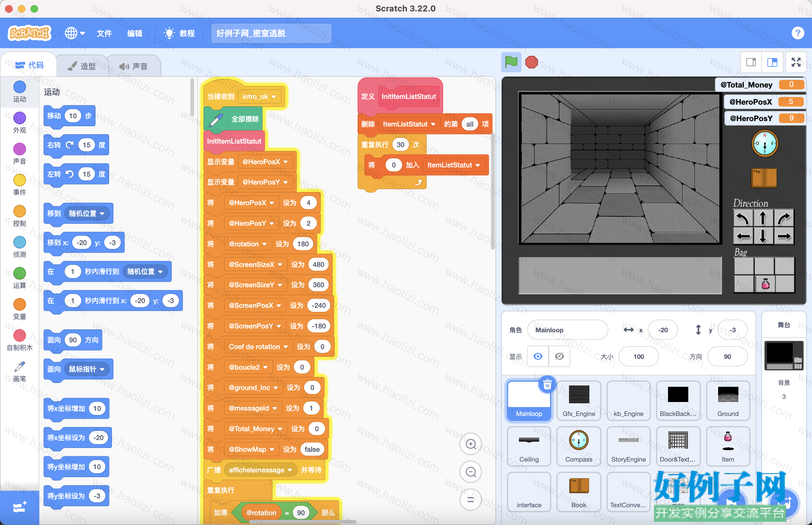Zoom out the code workspace
The height and width of the screenshot is (525, 812).
click(471, 472)
